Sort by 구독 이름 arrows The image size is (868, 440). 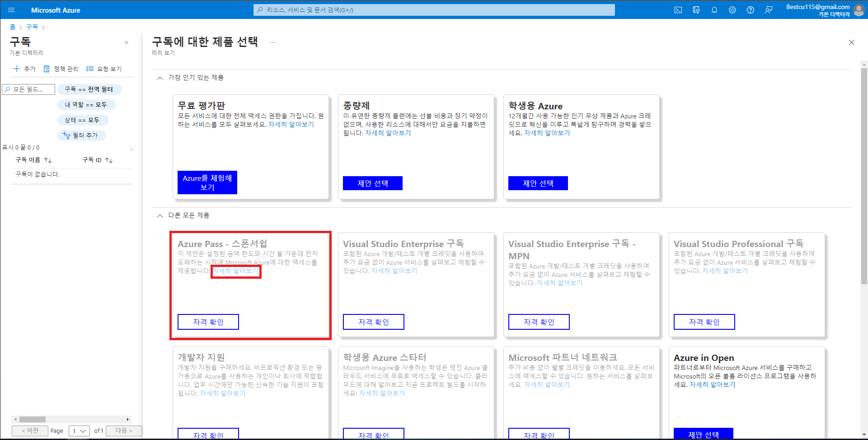(48, 160)
